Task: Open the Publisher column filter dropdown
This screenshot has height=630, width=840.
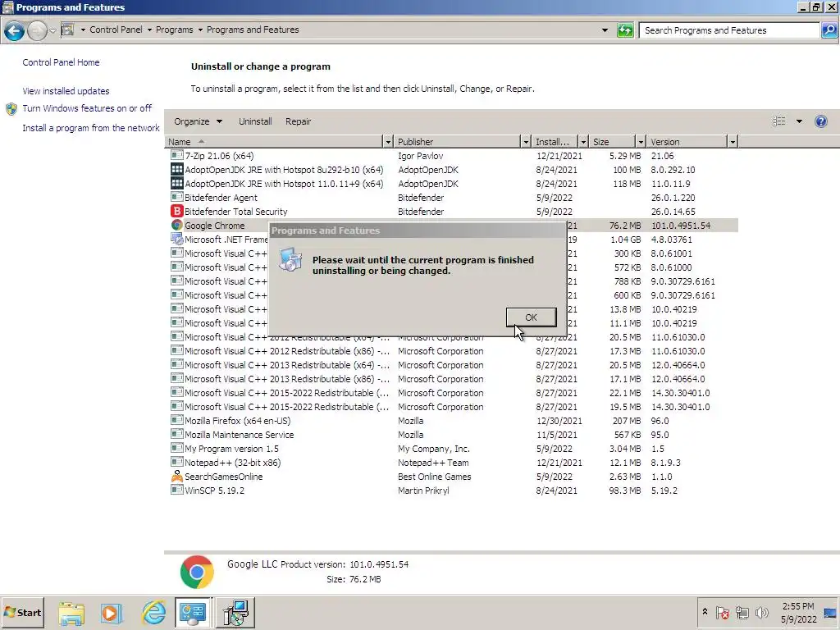Action: (526, 142)
